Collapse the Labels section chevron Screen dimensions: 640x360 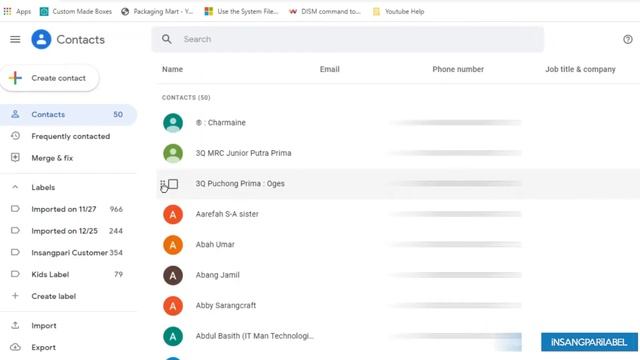[x=15, y=187]
